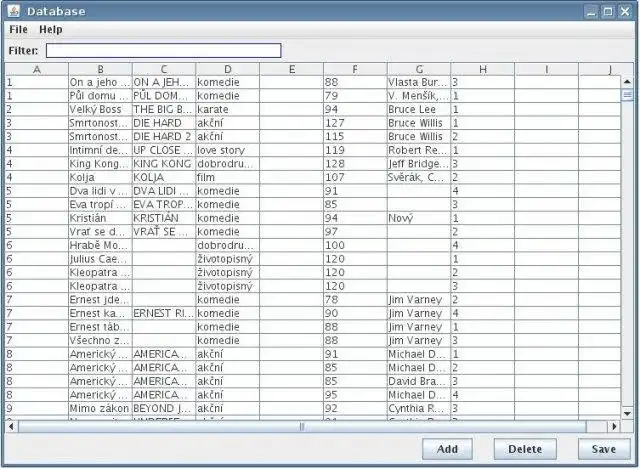Select column header I
Viewport: 640px width, 469px height.
(x=547, y=69)
